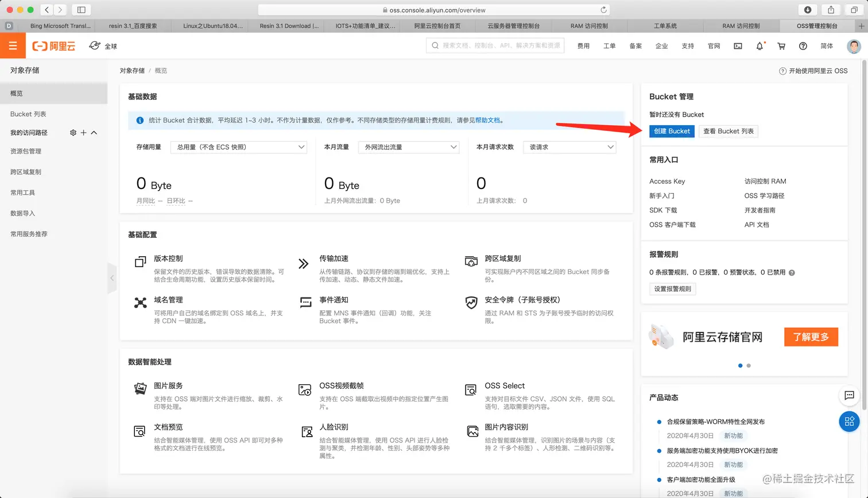868x498 pixels.
Task: Open the 全球 region selector
Action: tap(104, 46)
